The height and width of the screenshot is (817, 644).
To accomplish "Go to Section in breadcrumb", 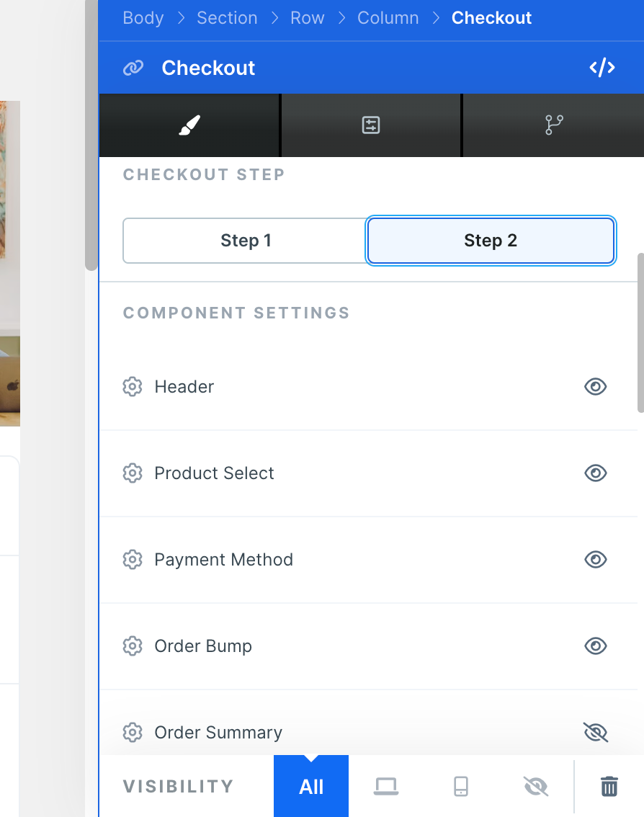I will (227, 18).
